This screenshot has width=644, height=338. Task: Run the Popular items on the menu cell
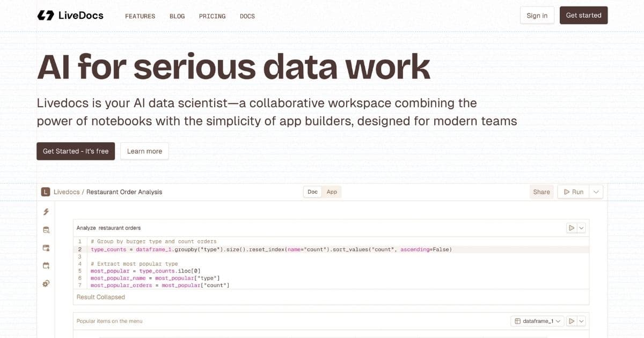(x=572, y=321)
